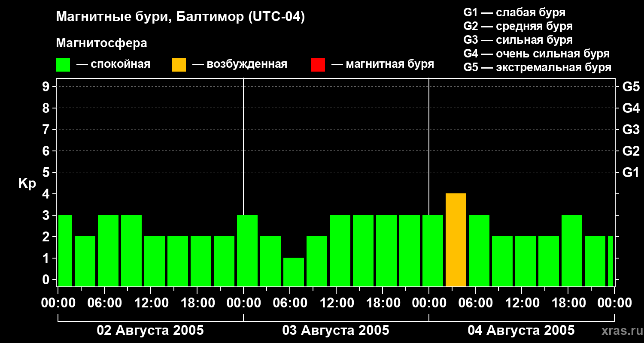Click the red 'магнитная буря' legend swatch

[x=318, y=65]
